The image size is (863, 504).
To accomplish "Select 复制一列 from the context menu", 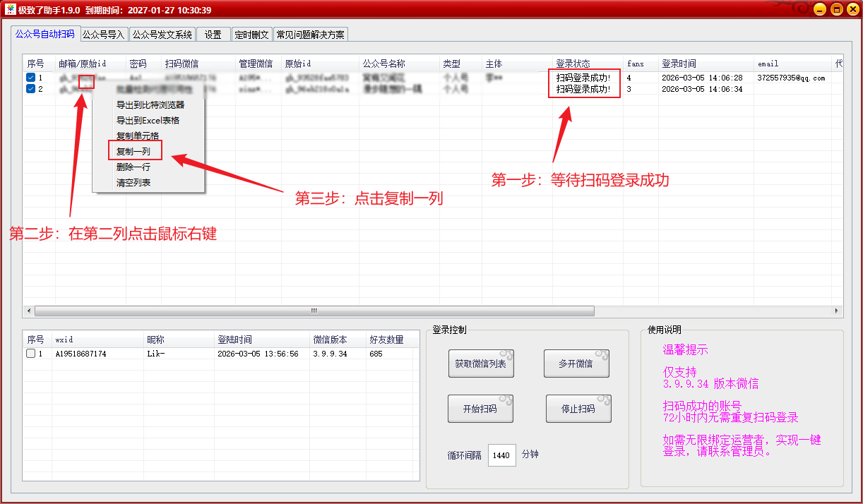I will pos(133,151).
